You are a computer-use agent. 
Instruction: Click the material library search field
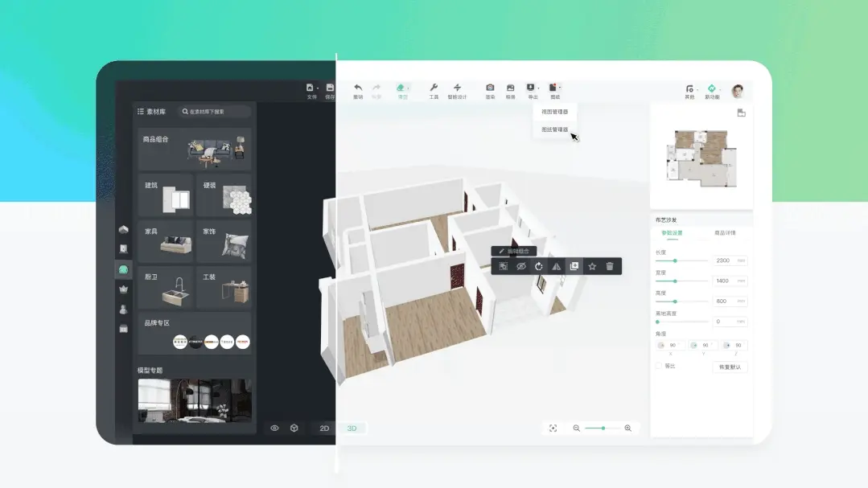pyautogui.click(x=215, y=111)
